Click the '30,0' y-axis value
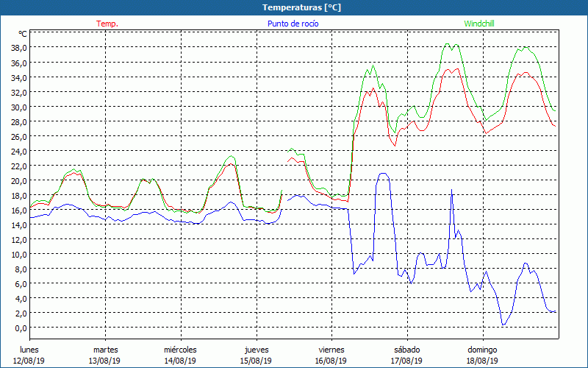Image resolution: width=588 pixels, height=368 pixels. [x=20, y=107]
